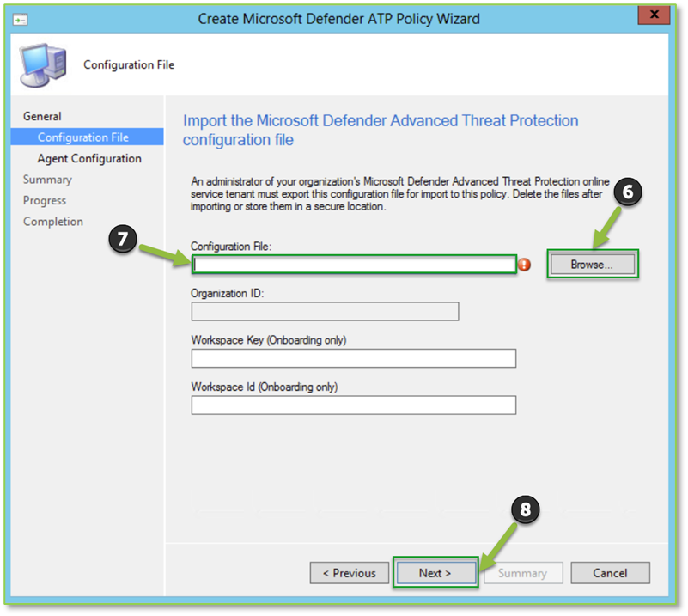This screenshot has height=616, width=688.
Task: Click the Workspace Key (Onboarding only) field
Action: tap(352, 358)
